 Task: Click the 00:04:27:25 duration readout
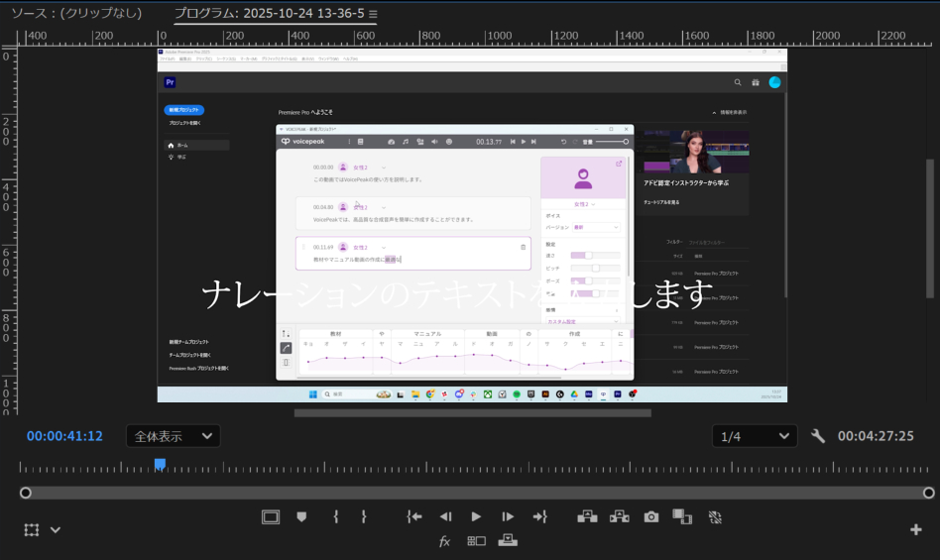point(876,436)
